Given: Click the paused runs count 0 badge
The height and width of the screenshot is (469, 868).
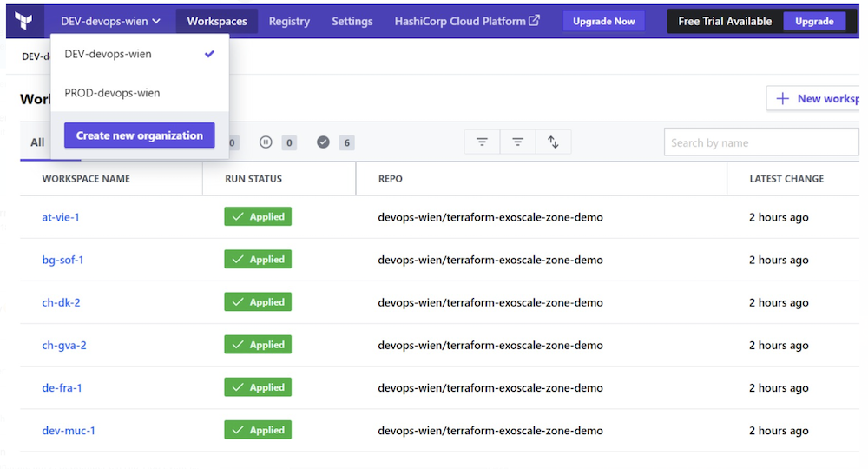Looking at the screenshot, I should pyautogui.click(x=289, y=142).
